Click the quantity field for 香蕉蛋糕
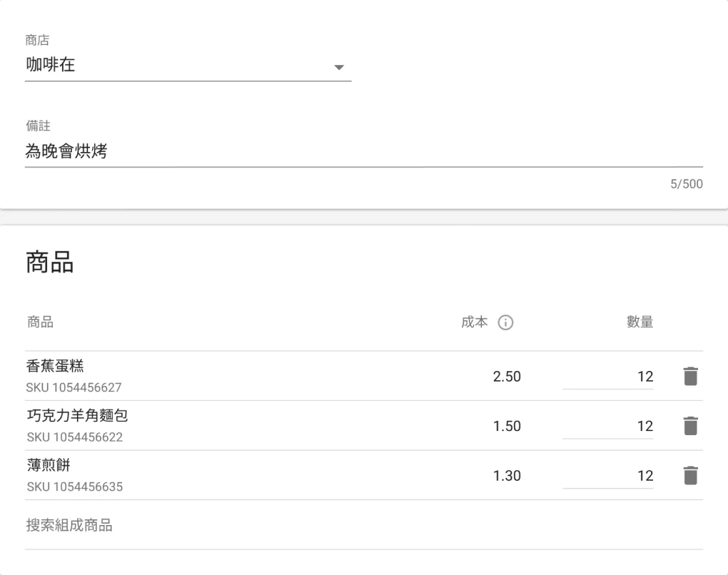This screenshot has height=575, width=728. (607, 377)
